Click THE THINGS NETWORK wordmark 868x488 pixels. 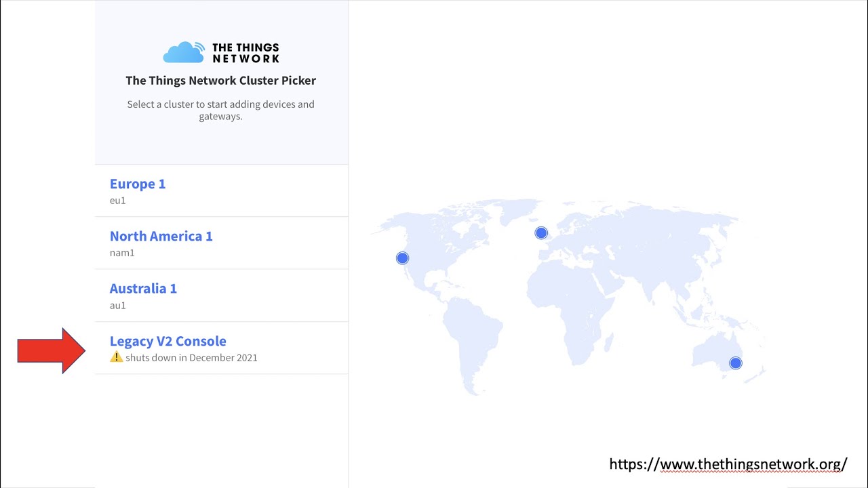[x=245, y=53]
